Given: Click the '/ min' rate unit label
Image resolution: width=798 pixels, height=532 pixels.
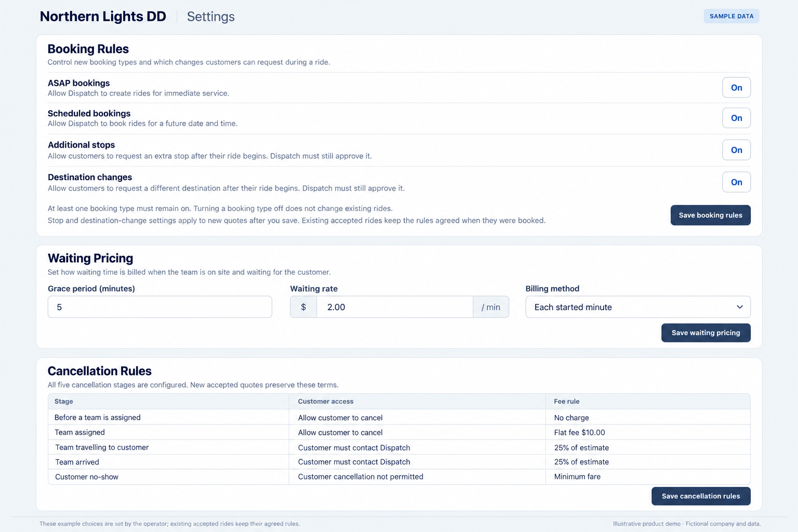Looking at the screenshot, I should pyautogui.click(x=491, y=307).
